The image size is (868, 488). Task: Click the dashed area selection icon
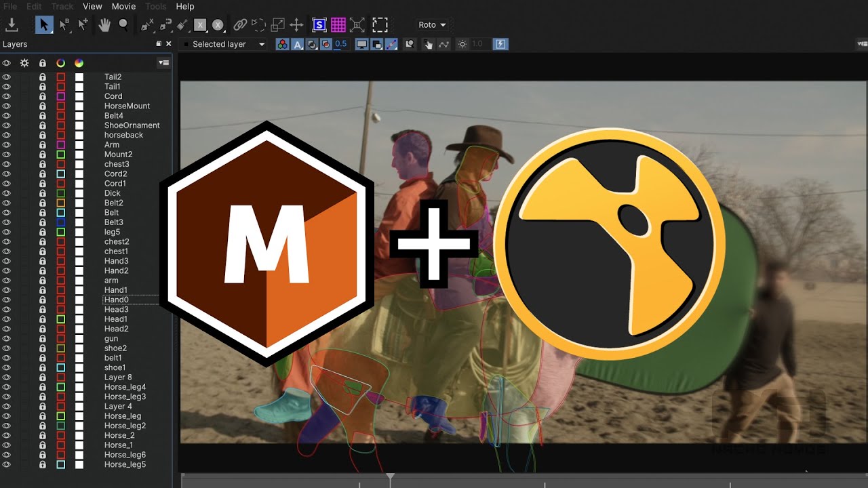click(380, 25)
